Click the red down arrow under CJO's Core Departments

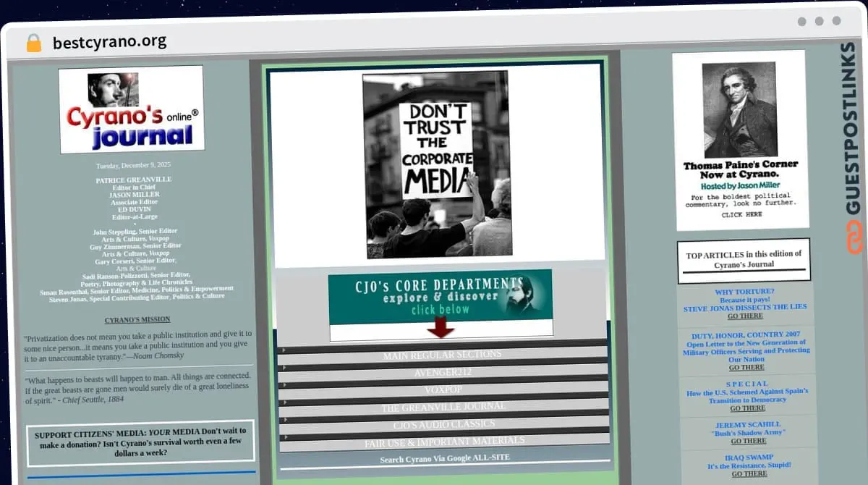pos(440,327)
